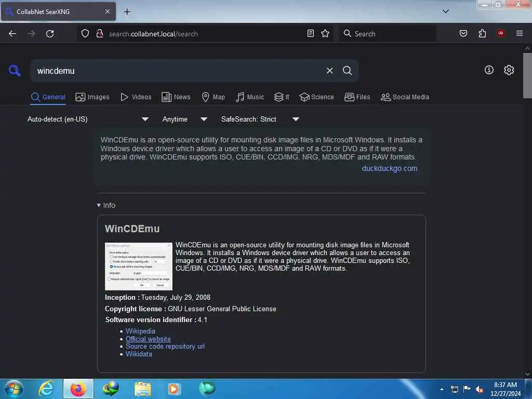
Task: Select the General search category
Action: (48, 97)
